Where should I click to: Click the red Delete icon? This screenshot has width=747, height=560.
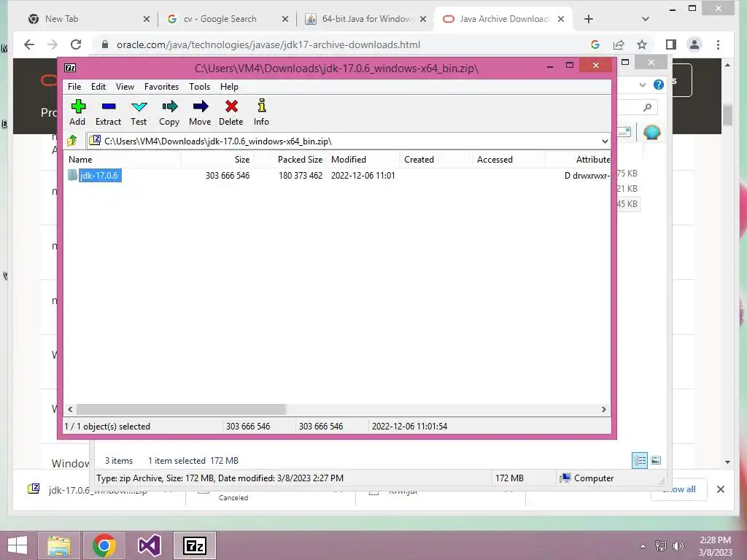pos(231,113)
